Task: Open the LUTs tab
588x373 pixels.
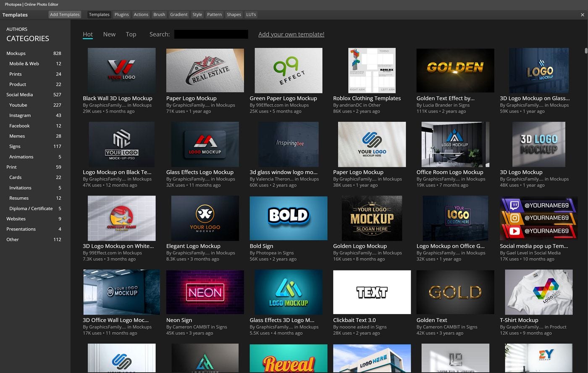Action: pyautogui.click(x=251, y=14)
